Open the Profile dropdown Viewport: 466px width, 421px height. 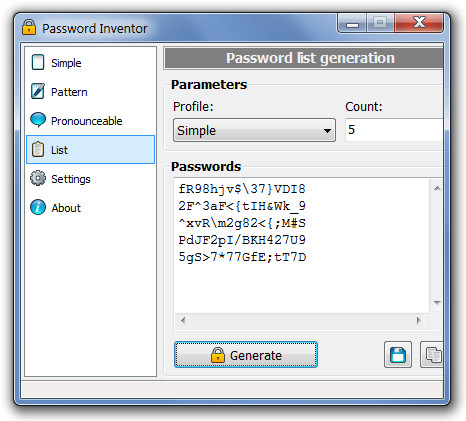click(254, 130)
